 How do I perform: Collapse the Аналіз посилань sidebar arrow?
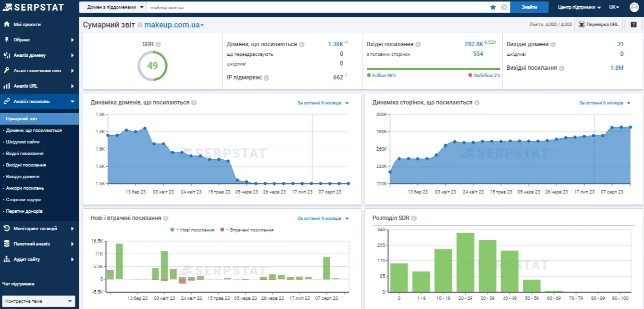pyautogui.click(x=72, y=102)
